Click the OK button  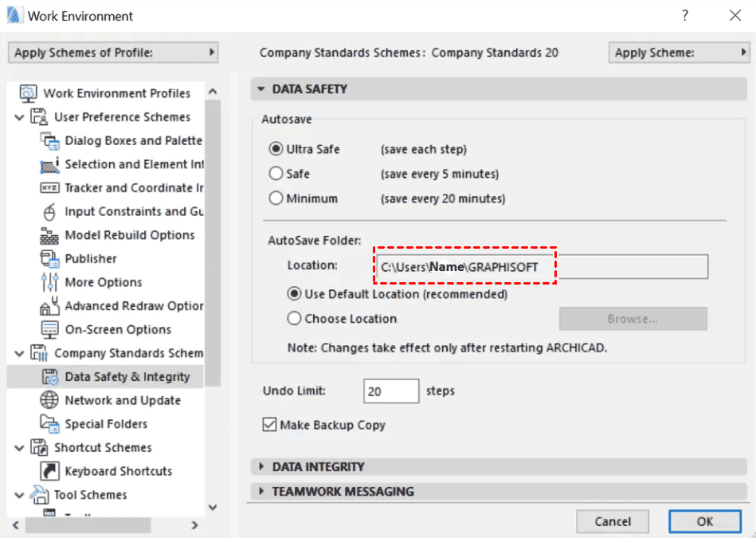(705, 522)
